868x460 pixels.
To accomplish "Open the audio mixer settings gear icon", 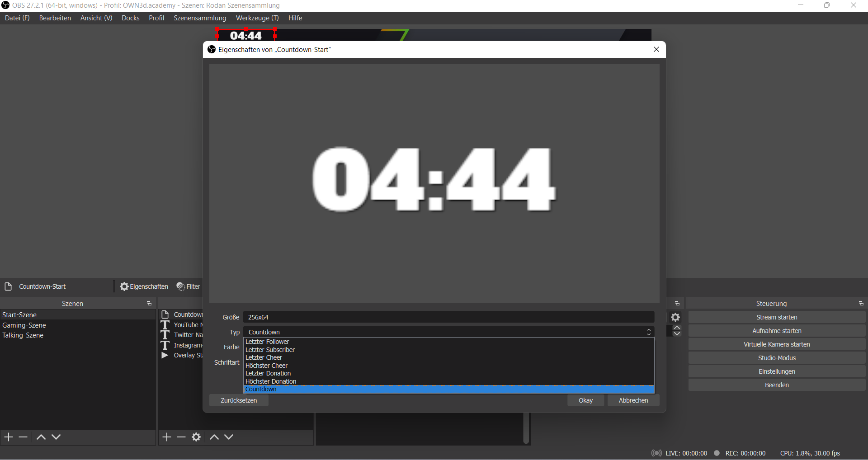I will click(675, 317).
